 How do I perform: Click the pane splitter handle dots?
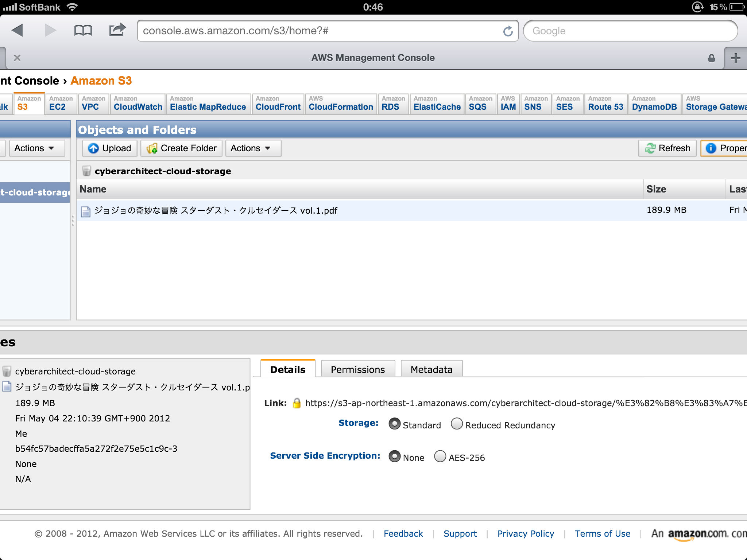click(x=73, y=220)
